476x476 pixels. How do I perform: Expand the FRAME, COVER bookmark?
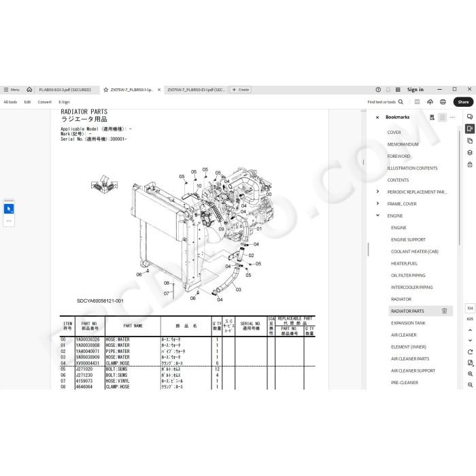pos(377,203)
